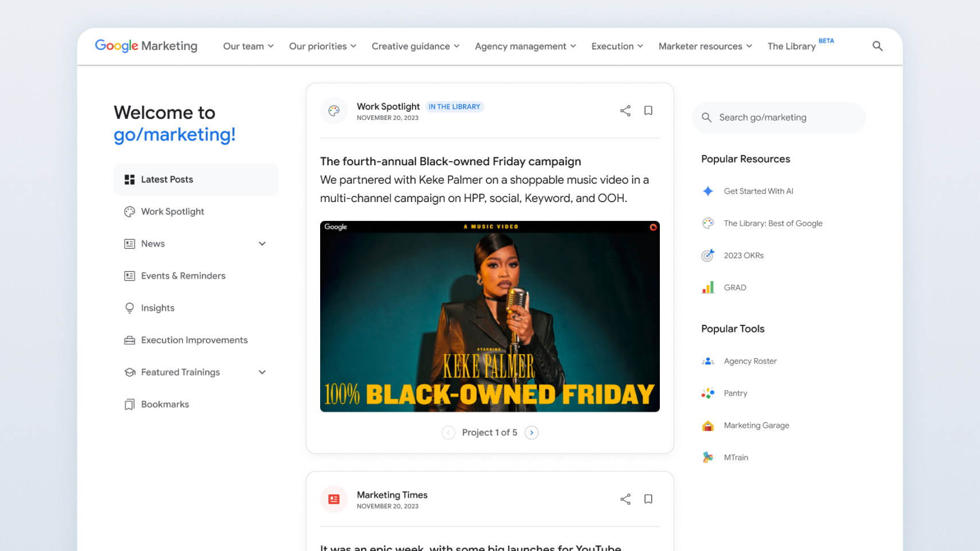Click the MTrain colorful icon
Viewport: 980px width, 551px height.
click(x=708, y=457)
